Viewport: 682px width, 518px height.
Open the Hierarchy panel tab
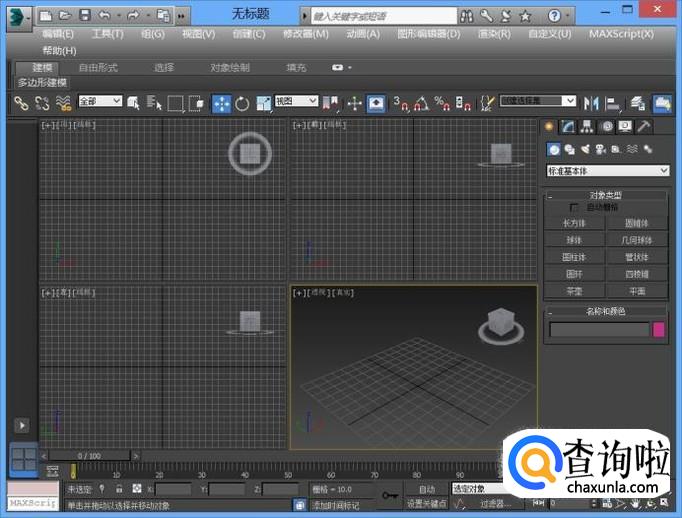(x=585, y=127)
